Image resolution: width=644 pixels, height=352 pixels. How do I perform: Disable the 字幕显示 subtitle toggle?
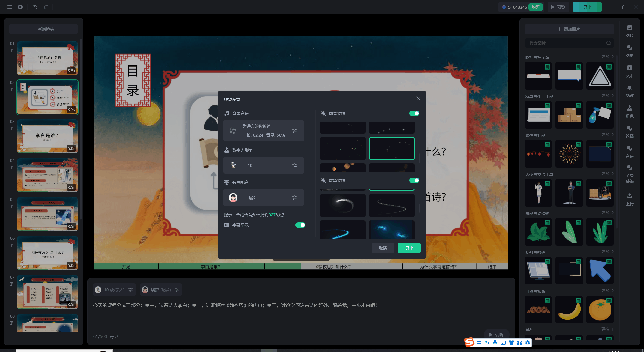[x=300, y=225]
